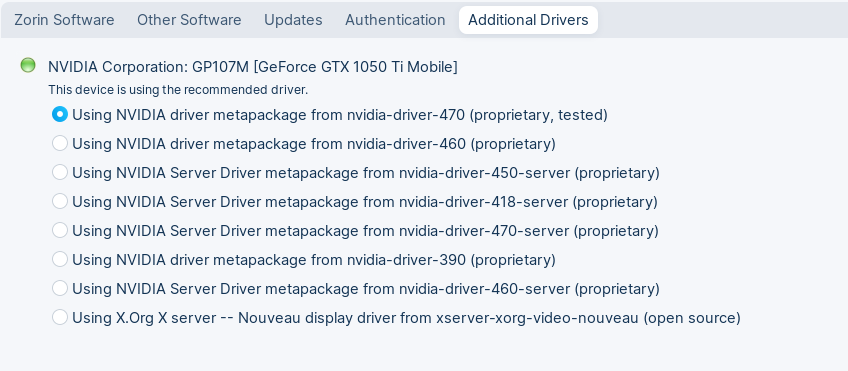Choose nvidia-driver-390 radio button
This screenshot has width=848, height=371.
pos(59,260)
